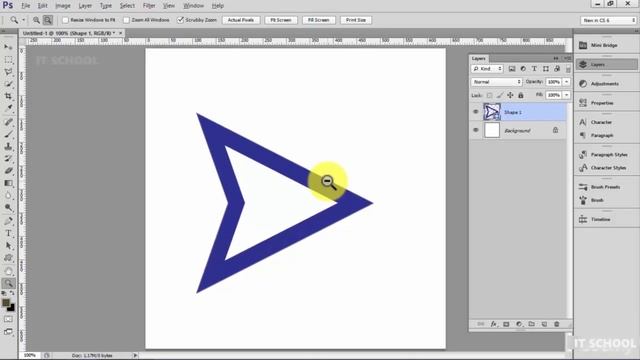Open the Layer menu
The height and width of the screenshot is (360, 640).
click(x=85, y=6)
